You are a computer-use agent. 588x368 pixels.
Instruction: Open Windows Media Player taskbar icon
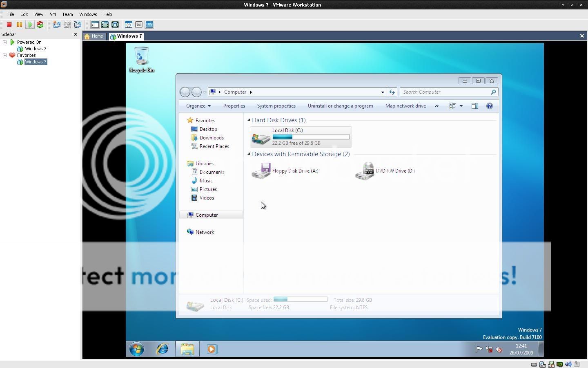[x=212, y=349]
